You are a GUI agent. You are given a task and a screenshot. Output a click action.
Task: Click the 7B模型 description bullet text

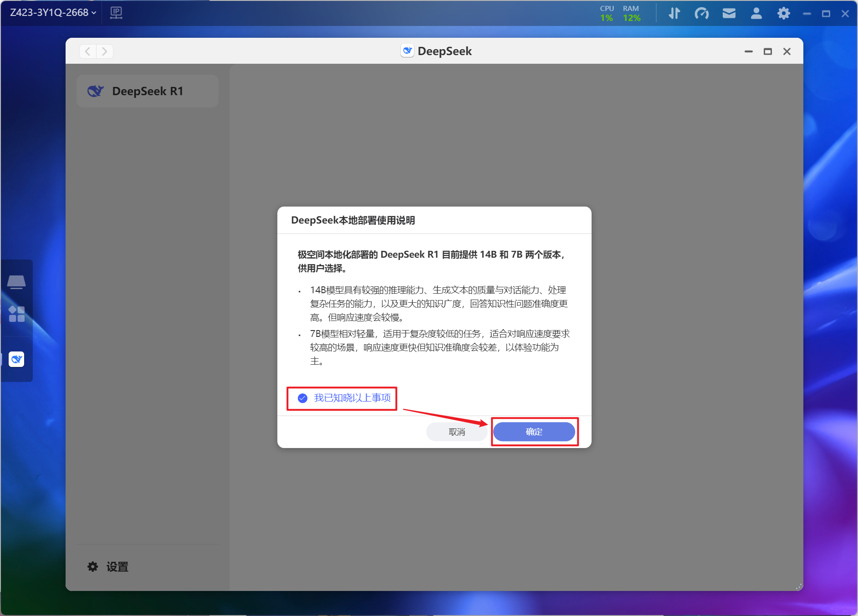click(439, 347)
